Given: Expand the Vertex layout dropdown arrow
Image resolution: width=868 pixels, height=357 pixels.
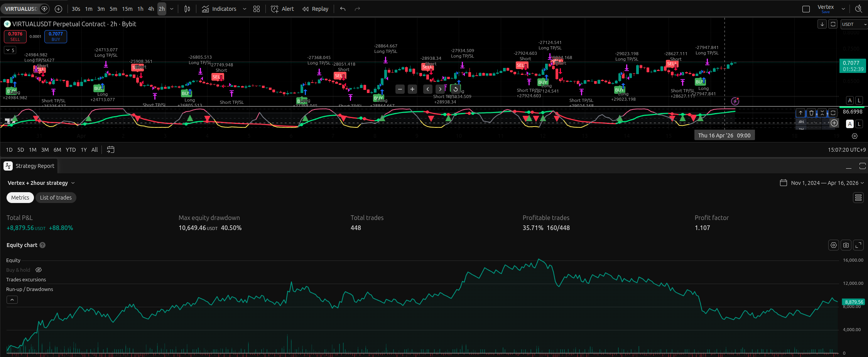Looking at the screenshot, I should [843, 8].
